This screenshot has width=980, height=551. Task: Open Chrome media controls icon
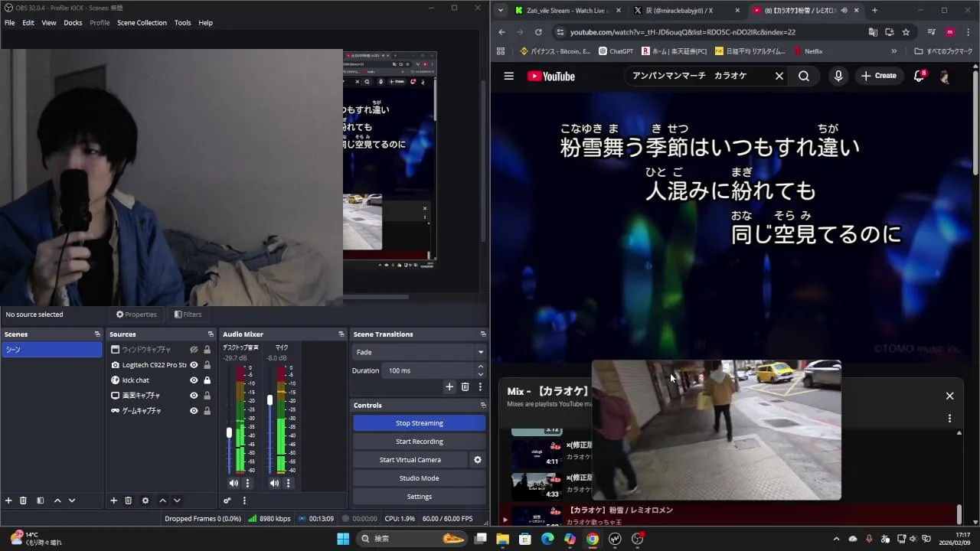[x=931, y=32]
